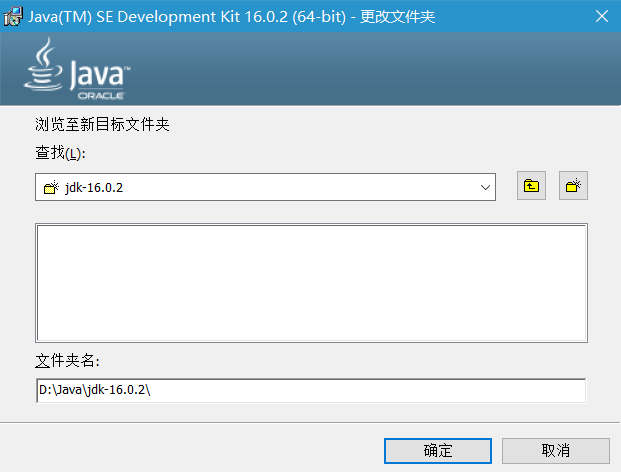Image resolution: width=621 pixels, height=472 pixels.
Task: Open the jdk-16.0.2 look-in dropdown
Action: [x=265, y=187]
